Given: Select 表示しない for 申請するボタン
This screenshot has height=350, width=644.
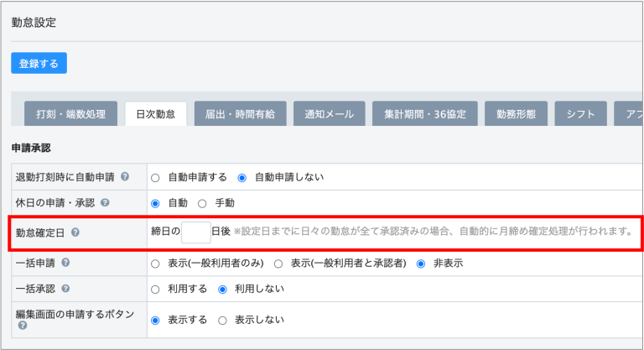Looking at the screenshot, I should 222,320.
